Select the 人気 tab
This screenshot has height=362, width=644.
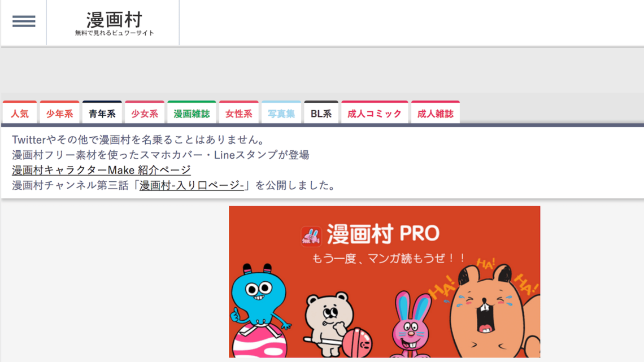(x=20, y=114)
